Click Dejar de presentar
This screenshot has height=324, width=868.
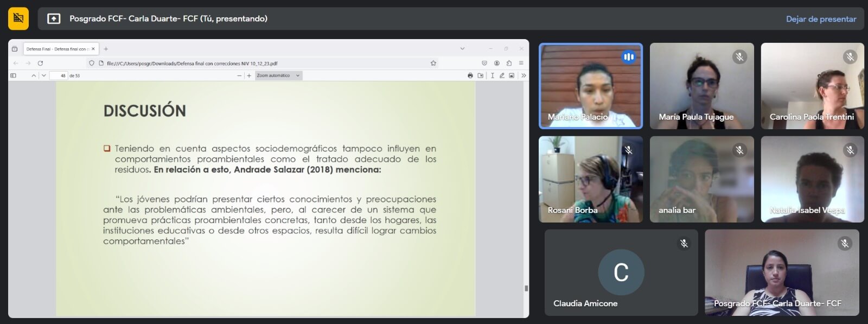(821, 19)
